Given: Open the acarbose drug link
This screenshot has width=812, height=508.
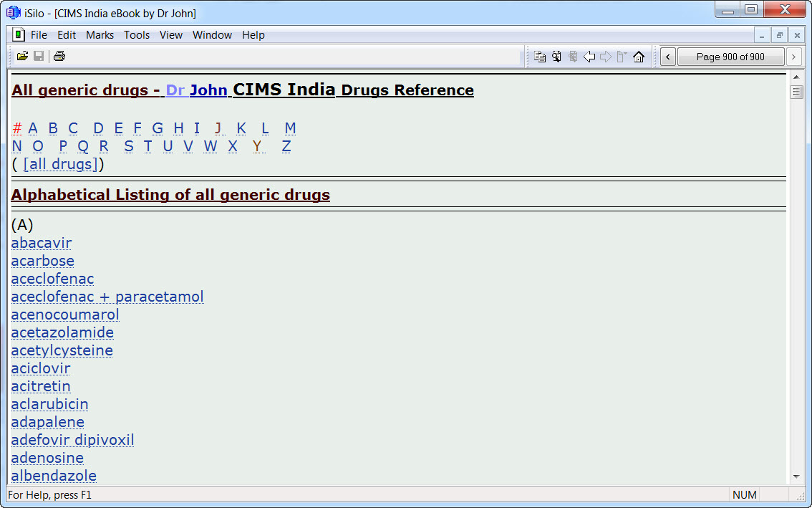Looking at the screenshot, I should click(x=43, y=261).
